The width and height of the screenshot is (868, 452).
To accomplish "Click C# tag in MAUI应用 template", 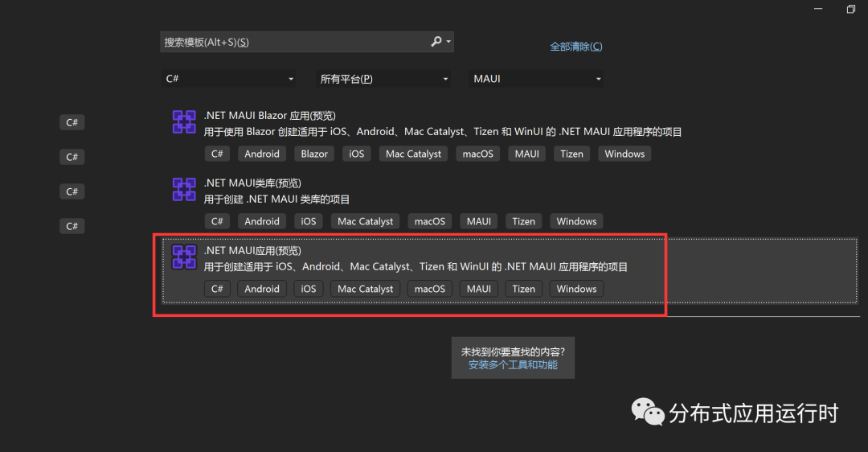I will [217, 290].
